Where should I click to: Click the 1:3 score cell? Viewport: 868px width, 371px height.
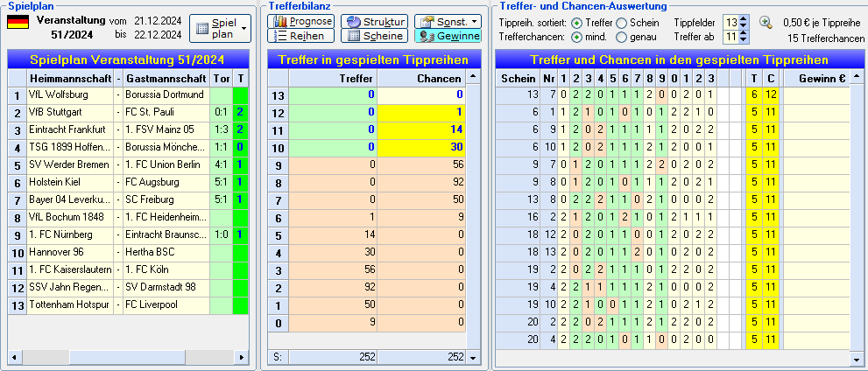point(222,129)
